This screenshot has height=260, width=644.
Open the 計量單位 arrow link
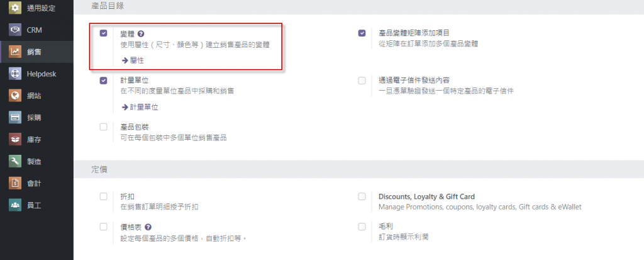pyautogui.click(x=140, y=108)
